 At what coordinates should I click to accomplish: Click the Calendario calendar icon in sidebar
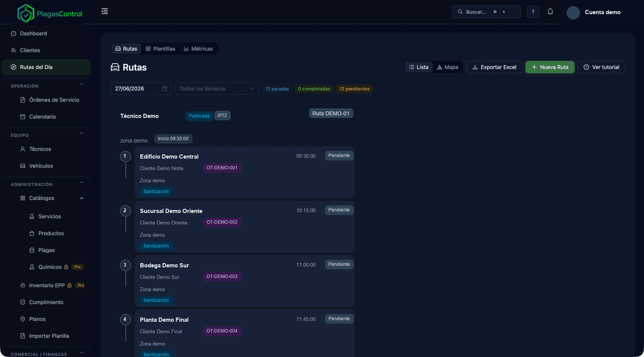23,117
